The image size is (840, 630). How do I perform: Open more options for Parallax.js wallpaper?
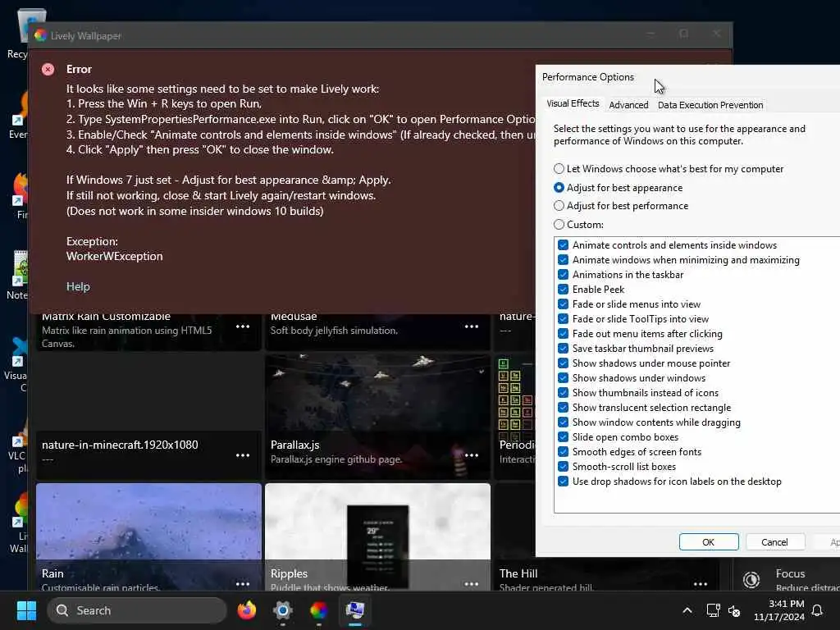pyautogui.click(x=472, y=454)
